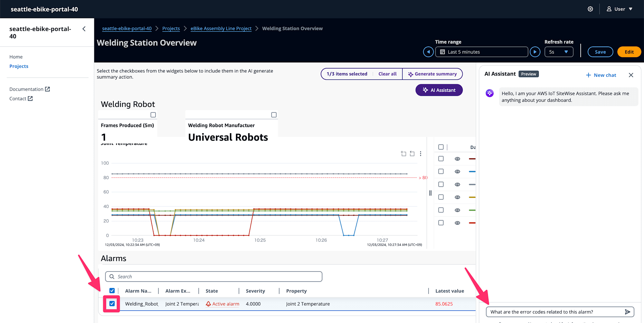Click seattle-ebike-portal-40 breadcrumb link

[x=127, y=29]
